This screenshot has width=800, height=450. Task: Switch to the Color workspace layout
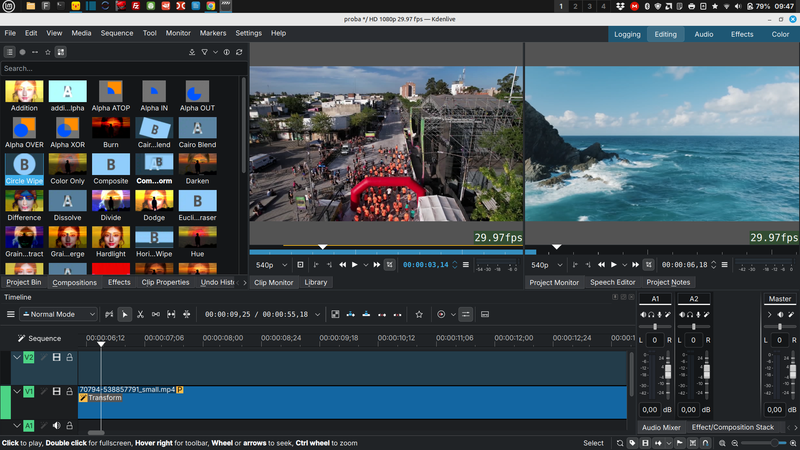click(x=780, y=34)
